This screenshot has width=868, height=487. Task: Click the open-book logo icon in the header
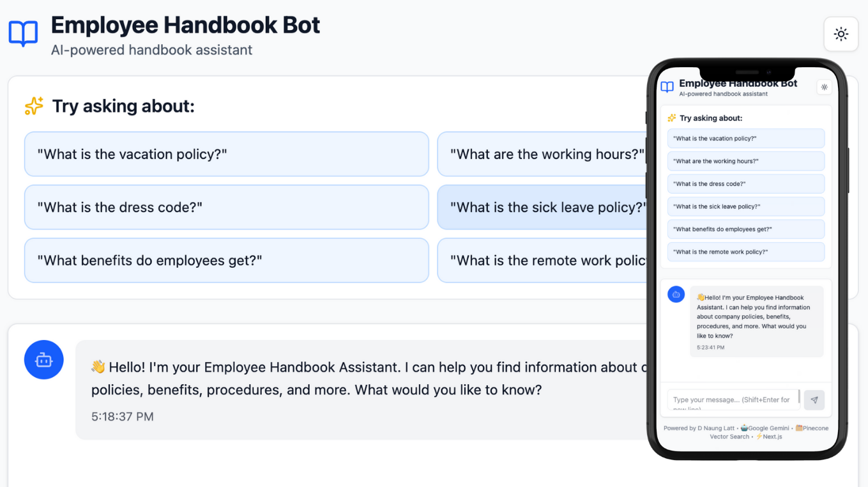tap(23, 33)
